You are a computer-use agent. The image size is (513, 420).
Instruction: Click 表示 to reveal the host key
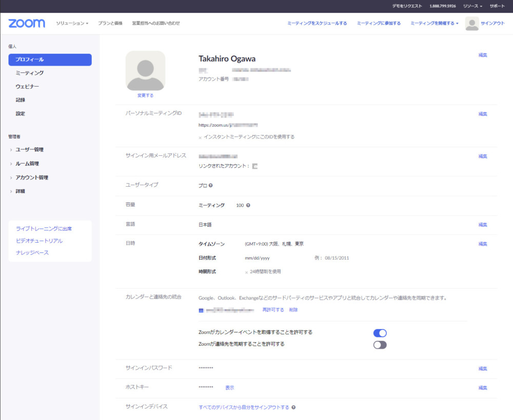(x=229, y=388)
